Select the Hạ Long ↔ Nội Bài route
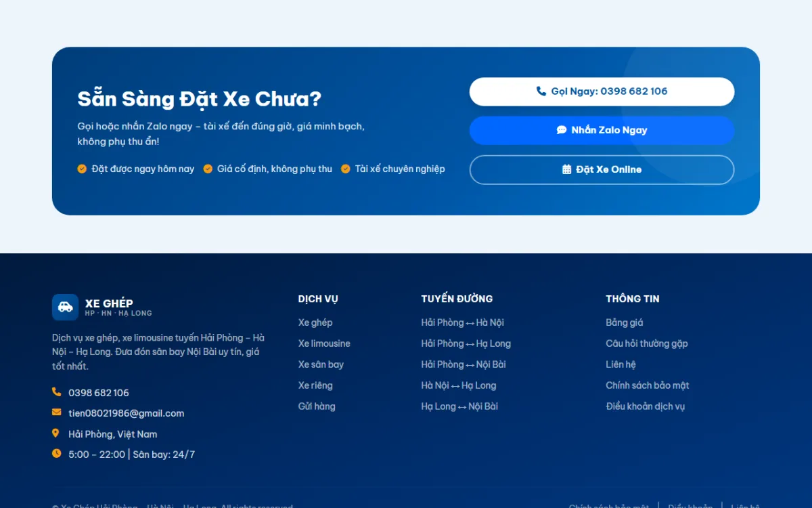 coord(459,406)
